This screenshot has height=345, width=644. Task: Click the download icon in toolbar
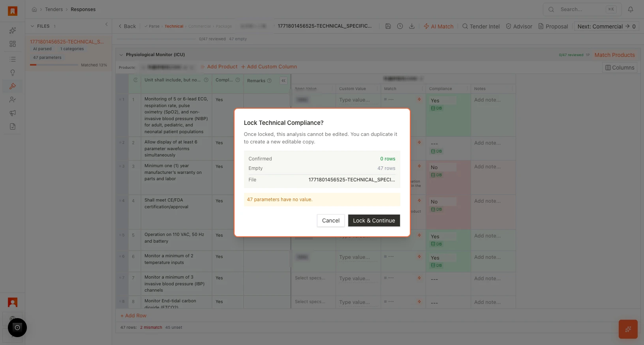click(x=412, y=26)
